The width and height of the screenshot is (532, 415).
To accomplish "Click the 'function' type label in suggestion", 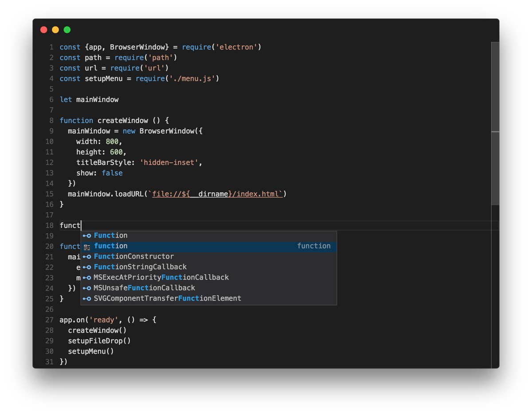I will coord(314,246).
